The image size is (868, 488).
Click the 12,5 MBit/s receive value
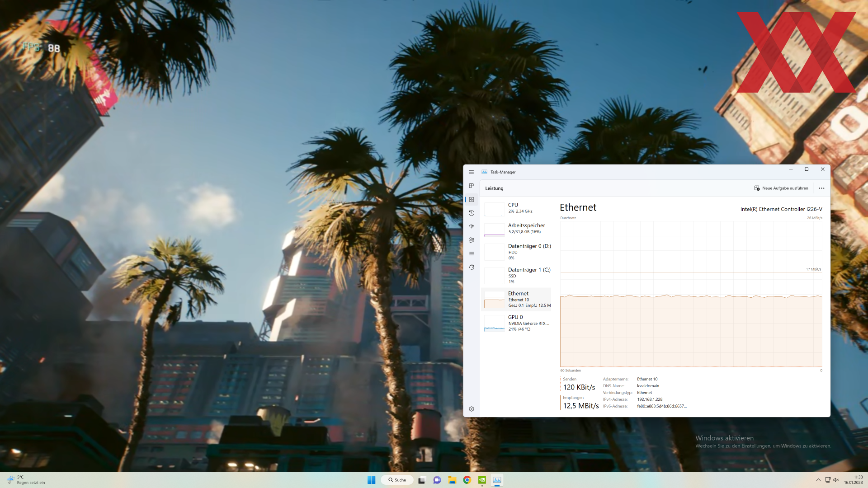(x=581, y=406)
